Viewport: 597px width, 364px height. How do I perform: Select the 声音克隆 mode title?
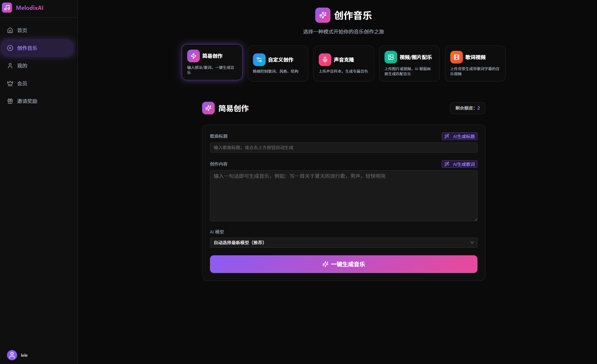coord(344,60)
